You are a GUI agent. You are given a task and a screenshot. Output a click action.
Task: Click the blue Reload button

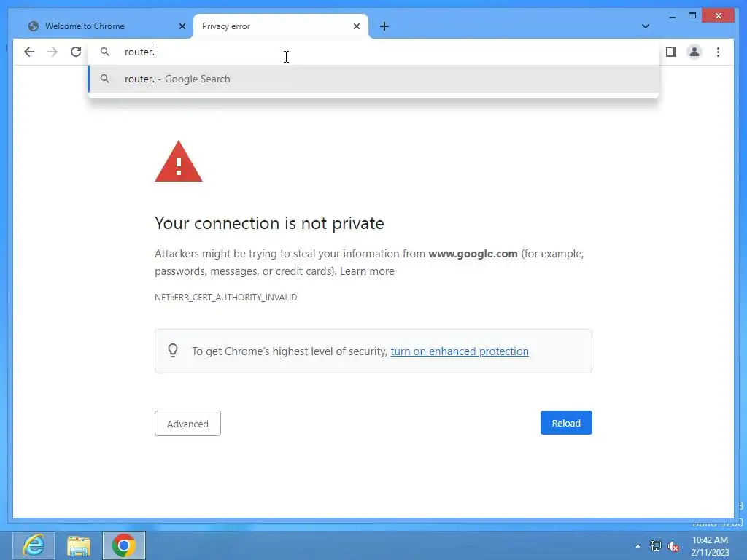click(x=566, y=423)
